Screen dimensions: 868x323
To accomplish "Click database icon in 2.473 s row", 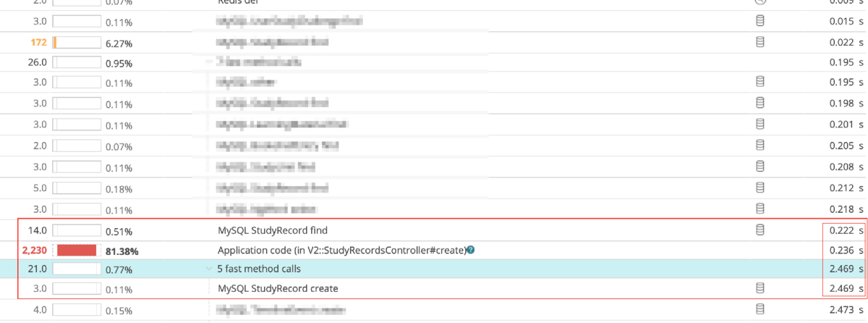I will click(x=759, y=310).
